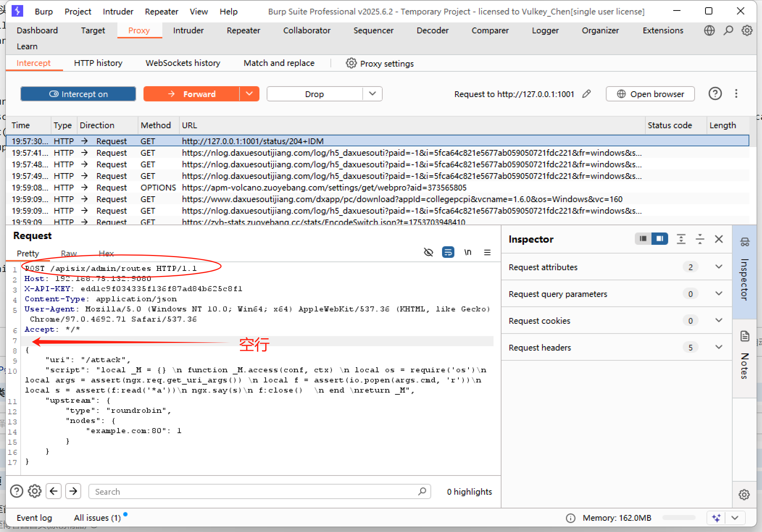Switch request view to Raw
Image resolution: width=762 pixels, height=532 pixels.
[69, 254]
